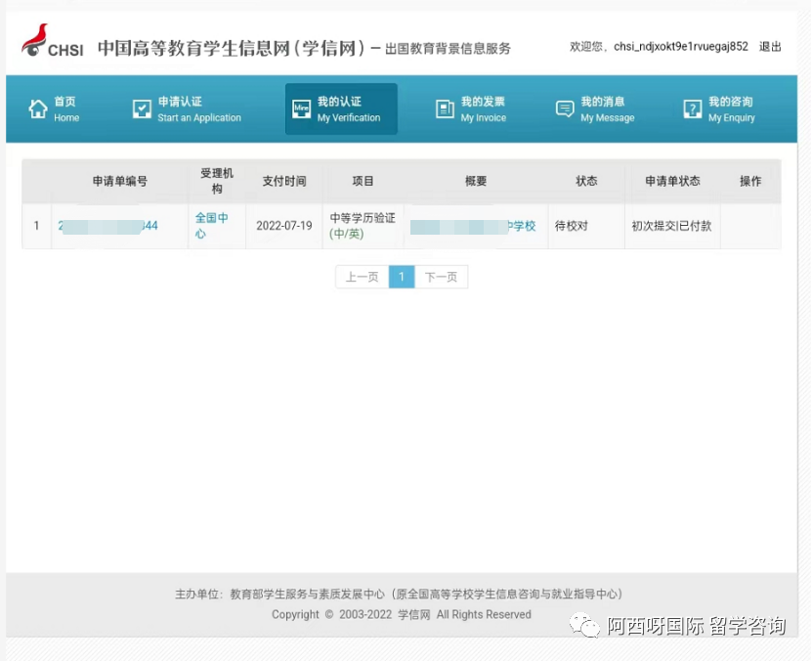812x661 pixels.
Task: Open the My Enquiry navigation menu item
Action: point(728,110)
